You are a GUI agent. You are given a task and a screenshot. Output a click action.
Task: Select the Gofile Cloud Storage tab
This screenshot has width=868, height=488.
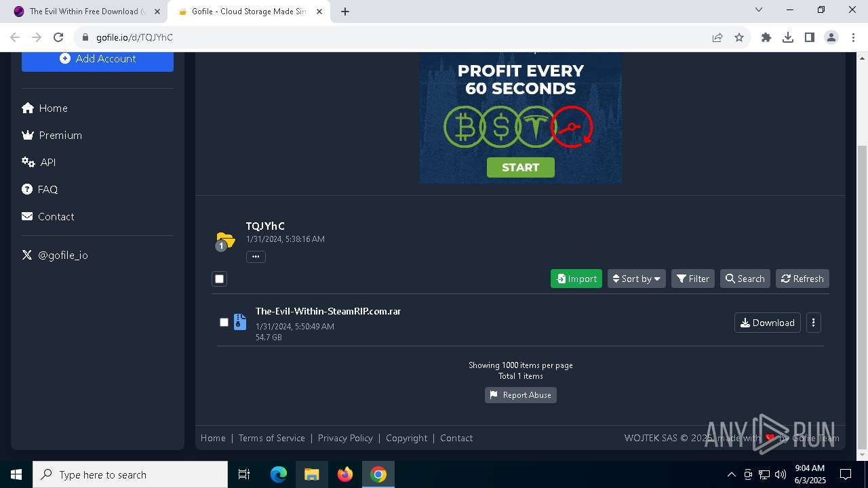point(248,12)
